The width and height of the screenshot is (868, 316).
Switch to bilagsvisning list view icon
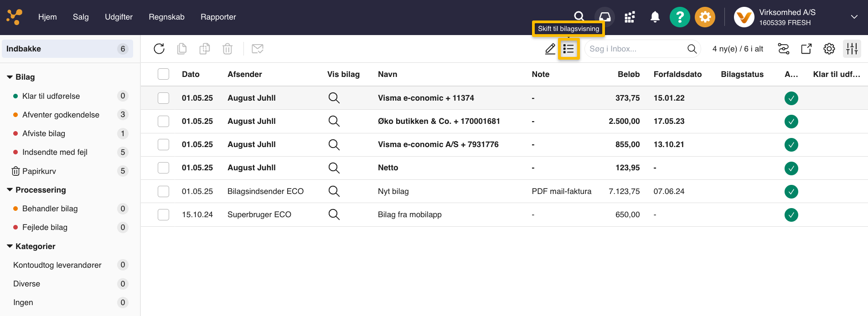click(568, 49)
